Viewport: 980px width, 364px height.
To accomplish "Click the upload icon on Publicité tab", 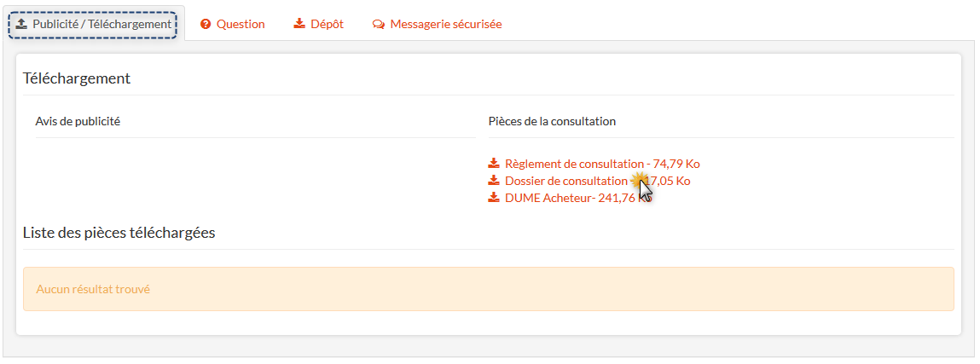I will [x=21, y=25].
